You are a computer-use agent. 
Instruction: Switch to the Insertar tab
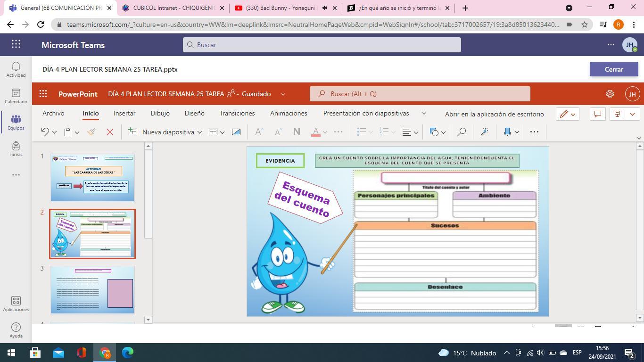click(124, 114)
